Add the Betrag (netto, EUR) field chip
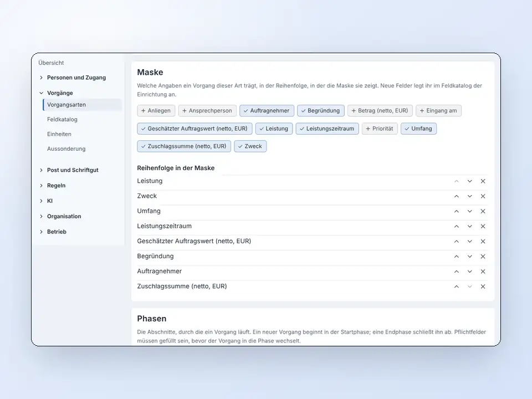This screenshot has height=399, width=532. tap(380, 111)
